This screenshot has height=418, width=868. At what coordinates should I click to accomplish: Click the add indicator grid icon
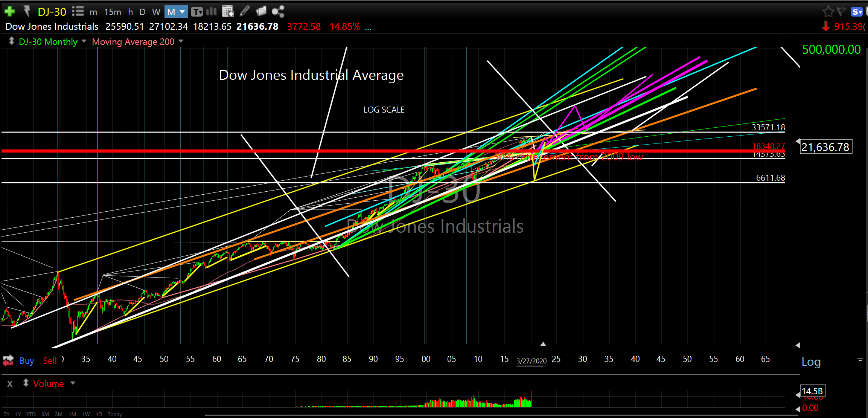pyautogui.click(x=228, y=12)
